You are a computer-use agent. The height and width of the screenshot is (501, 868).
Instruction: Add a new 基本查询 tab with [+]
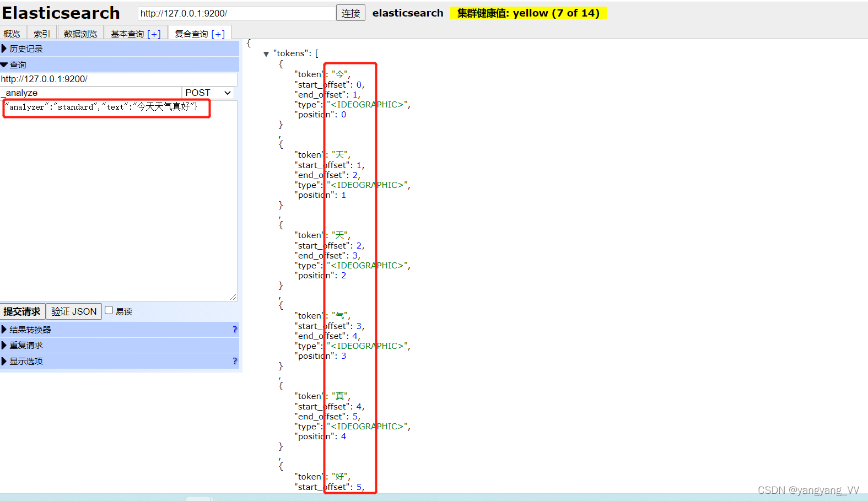coord(154,34)
